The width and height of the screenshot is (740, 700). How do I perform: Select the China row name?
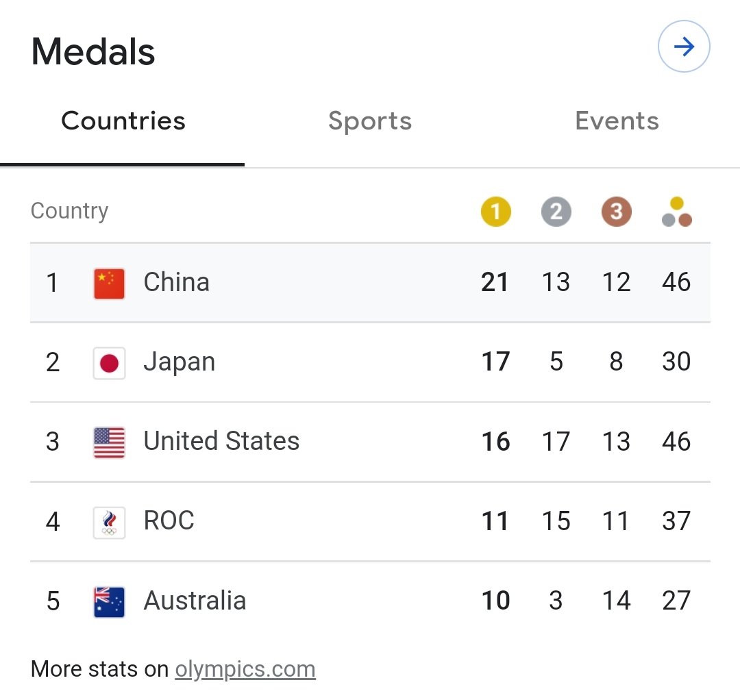click(x=177, y=282)
